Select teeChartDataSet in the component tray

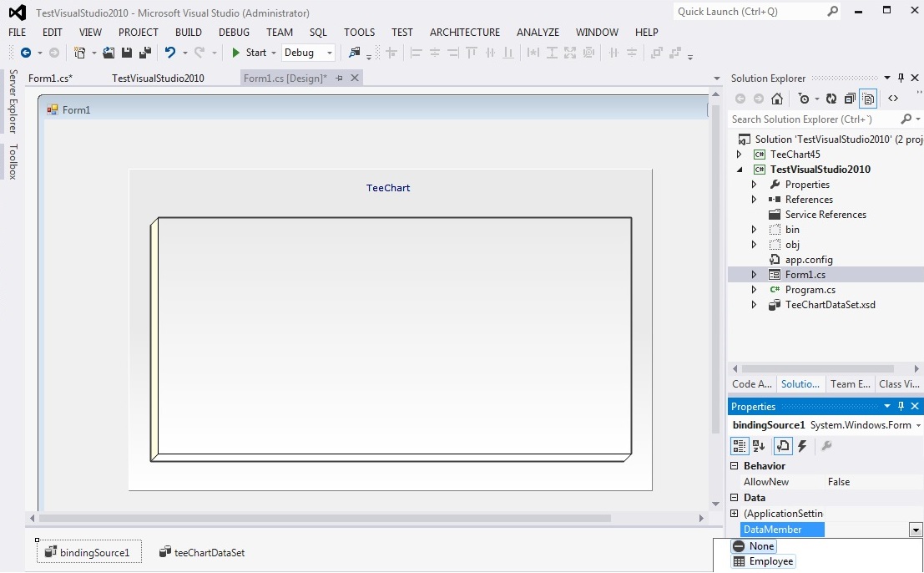[202, 552]
